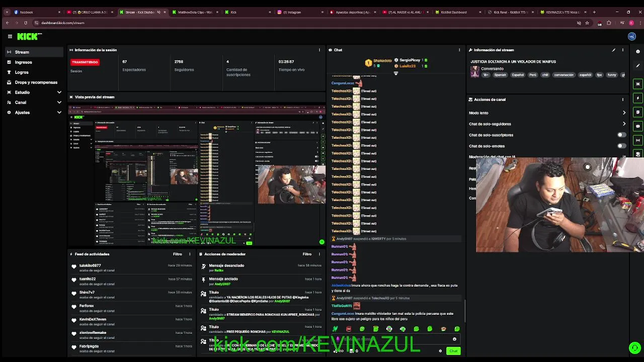Select the green double-slash emote in chat
The height and width of the screenshot is (362, 644).
[x=335, y=329]
